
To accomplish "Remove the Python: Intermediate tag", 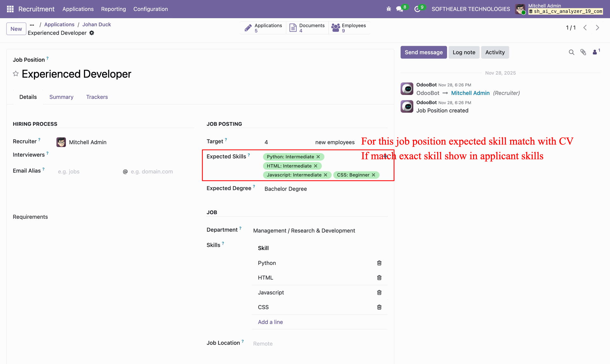I will point(318,157).
